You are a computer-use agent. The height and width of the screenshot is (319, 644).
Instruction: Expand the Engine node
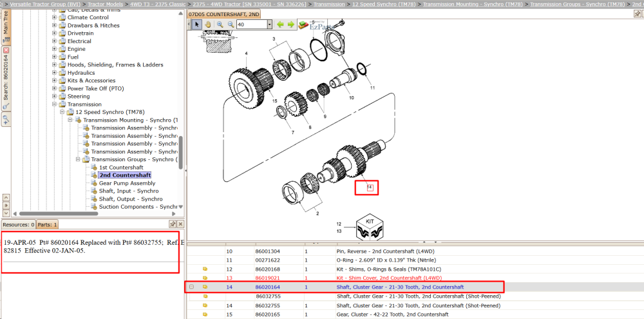(x=54, y=49)
